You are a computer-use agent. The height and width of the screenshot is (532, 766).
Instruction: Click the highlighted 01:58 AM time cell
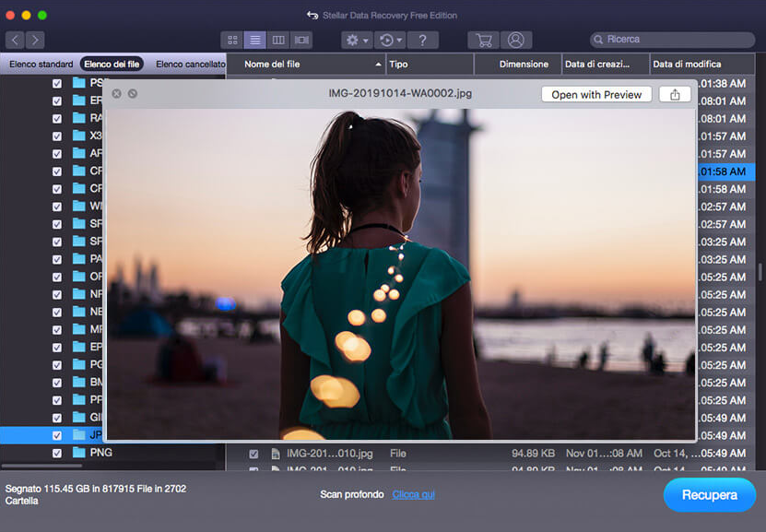(723, 171)
